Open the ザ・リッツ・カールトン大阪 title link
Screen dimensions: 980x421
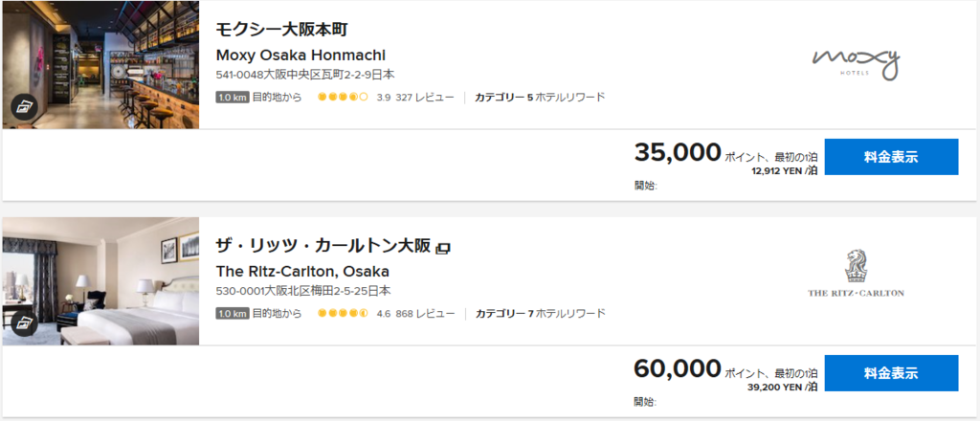[323, 246]
